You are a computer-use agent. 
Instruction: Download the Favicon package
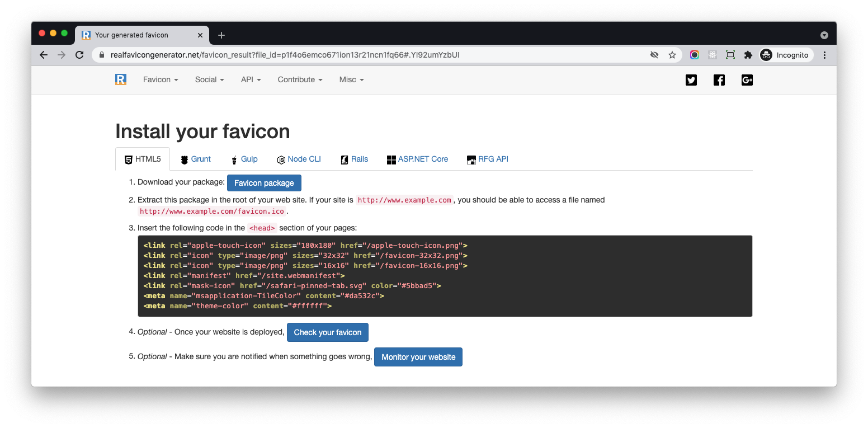(264, 183)
